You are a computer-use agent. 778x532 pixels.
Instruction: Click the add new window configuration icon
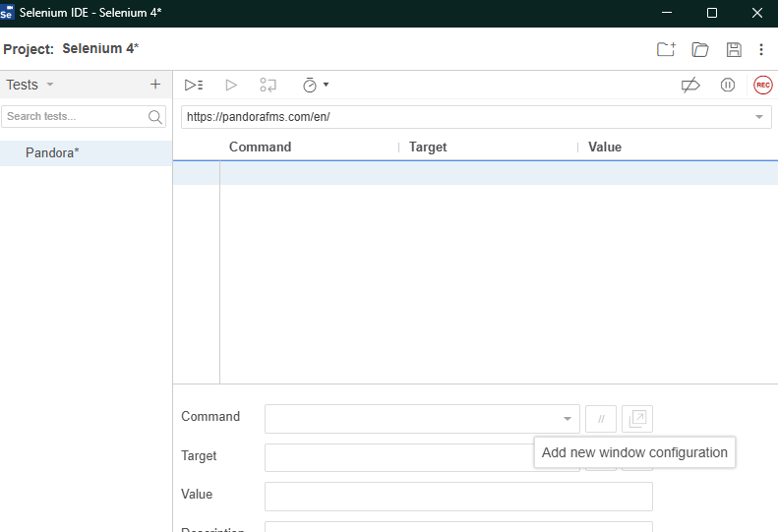[637, 419]
